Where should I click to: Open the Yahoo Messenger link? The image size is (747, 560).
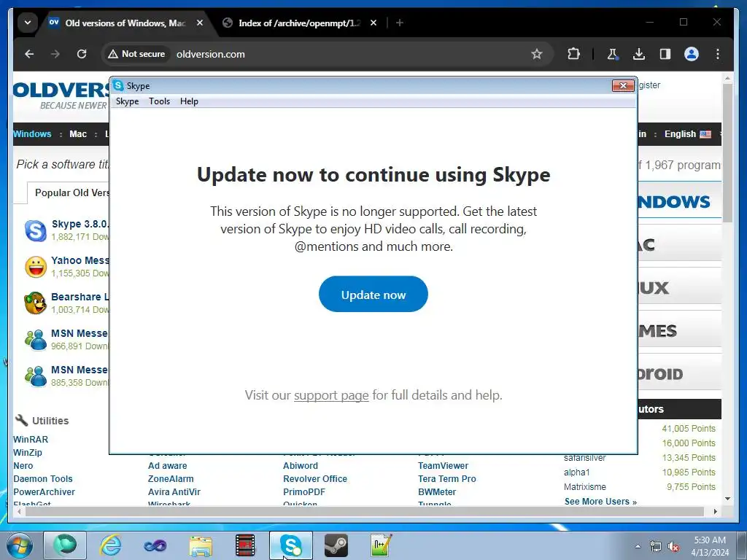point(80,260)
